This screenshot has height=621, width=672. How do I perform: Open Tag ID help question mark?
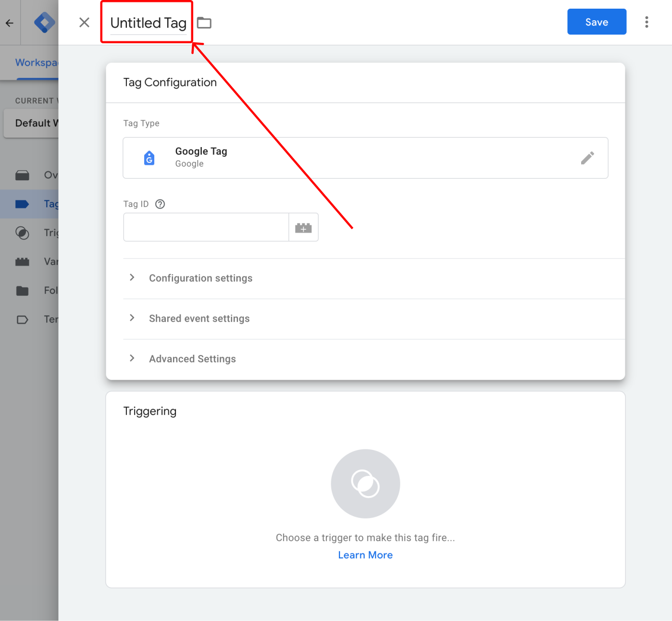(160, 204)
